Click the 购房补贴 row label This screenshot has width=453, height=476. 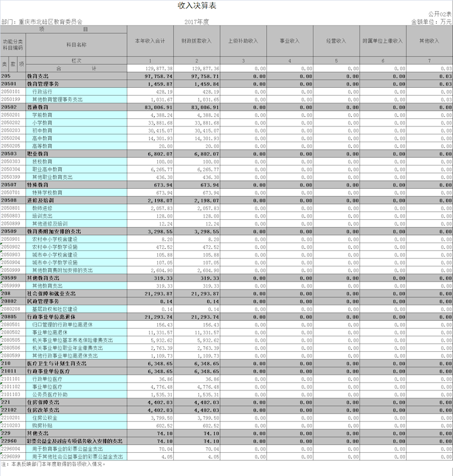click(42, 426)
